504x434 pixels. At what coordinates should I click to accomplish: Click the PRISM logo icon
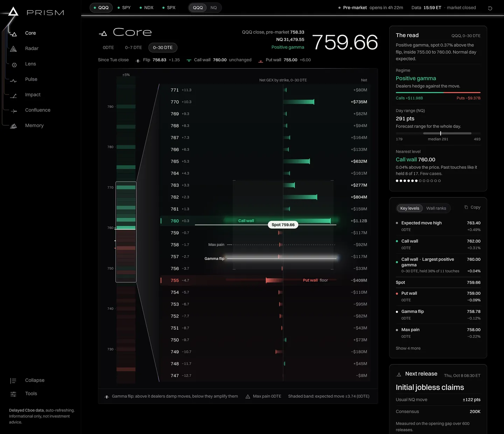pyautogui.click(x=13, y=12)
